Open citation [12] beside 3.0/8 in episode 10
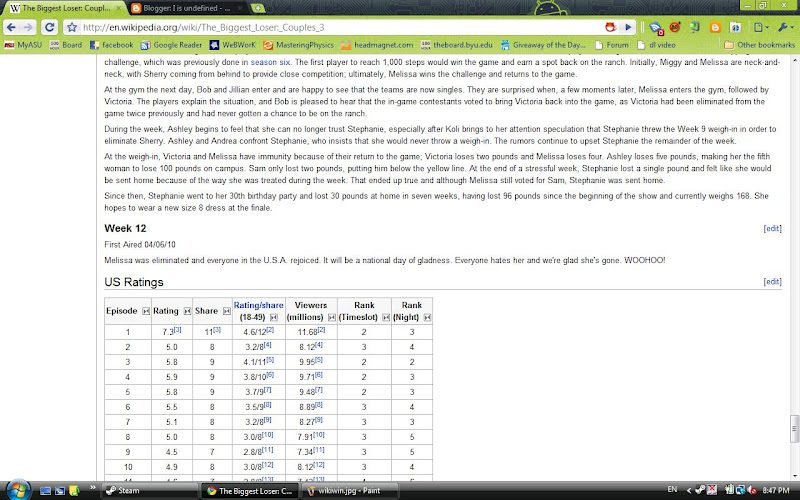Screen dimensions: 800x500 [x=268, y=465]
